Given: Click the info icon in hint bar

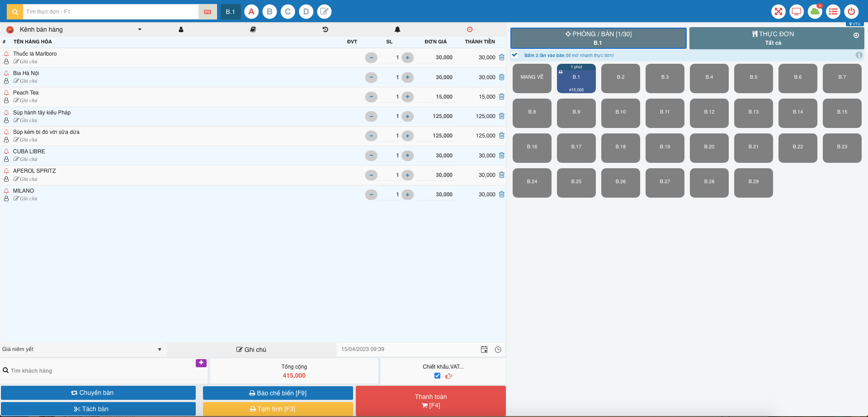Looking at the screenshot, I should click(859, 55).
